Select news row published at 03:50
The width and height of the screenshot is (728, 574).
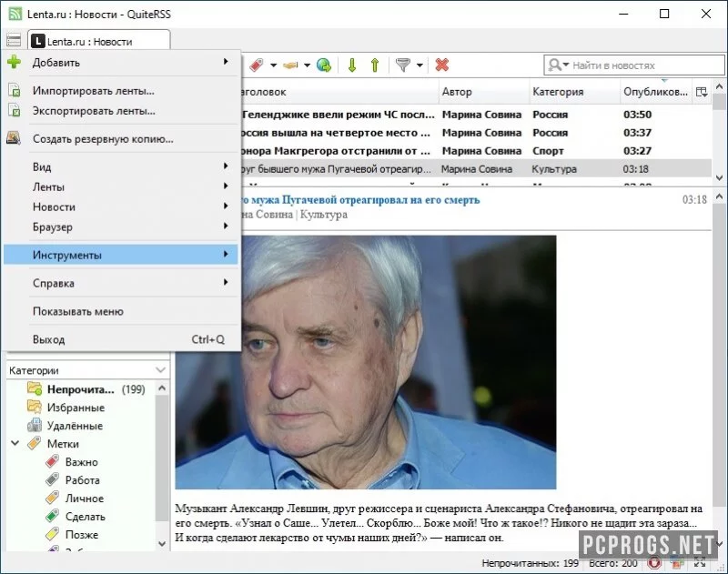point(476,114)
